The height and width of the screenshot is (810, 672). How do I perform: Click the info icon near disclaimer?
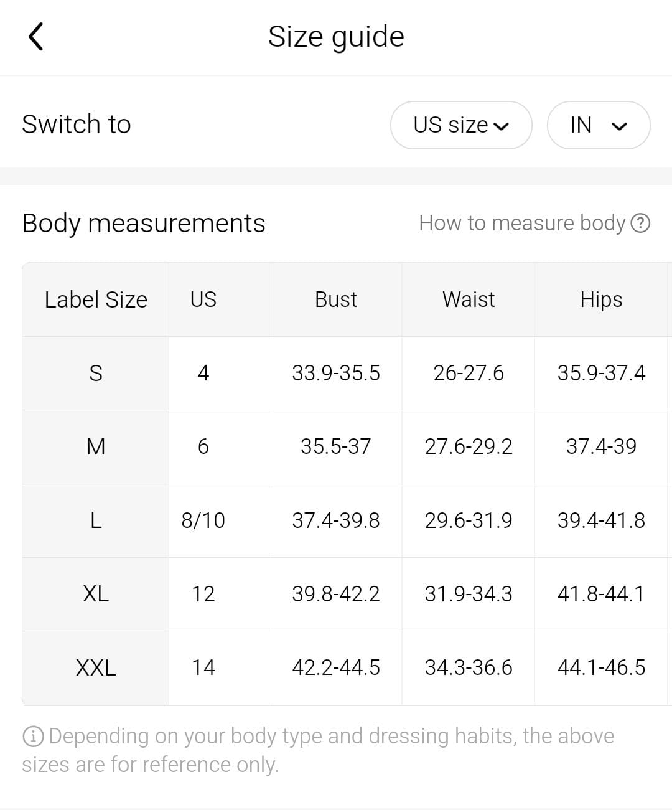point(32,737)
